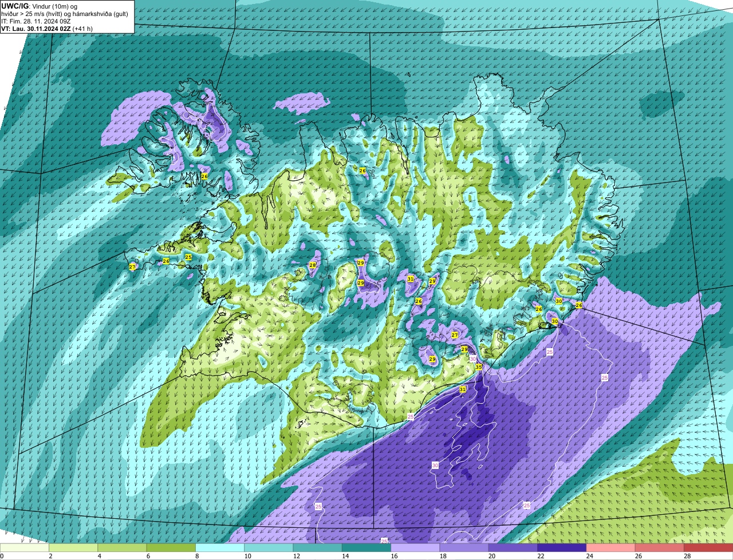Click the yellow '28' maximum gust label

(313, 265)
